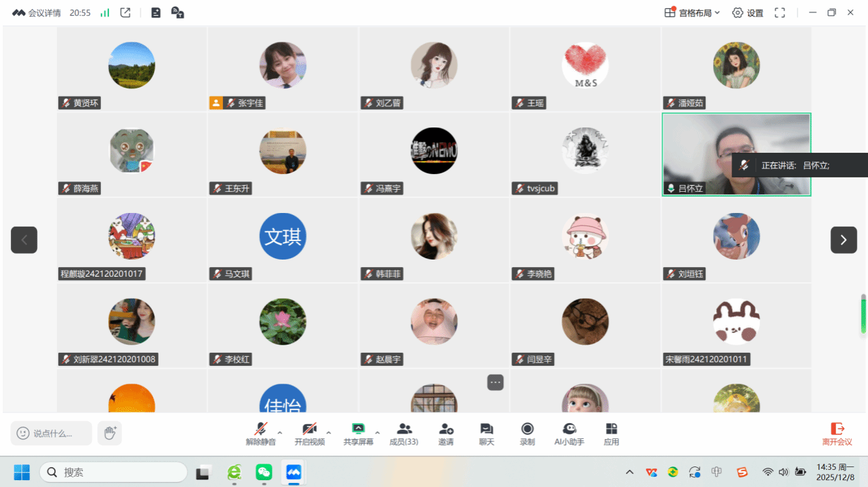The image size is (868, 487).
Task: Expand video options arrow beside 开启视频
Action: pyautogui.click(x=328, y=433)
